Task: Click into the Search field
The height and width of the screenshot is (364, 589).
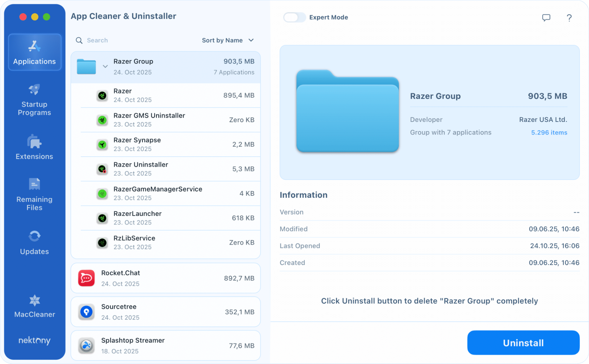Action: coord(133,40)
